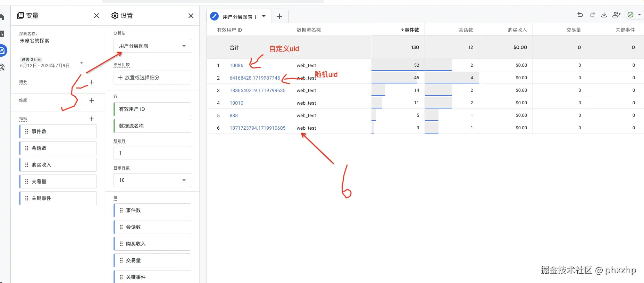
Task: Sort by 会话数 column header
Action: click(466, 30)
